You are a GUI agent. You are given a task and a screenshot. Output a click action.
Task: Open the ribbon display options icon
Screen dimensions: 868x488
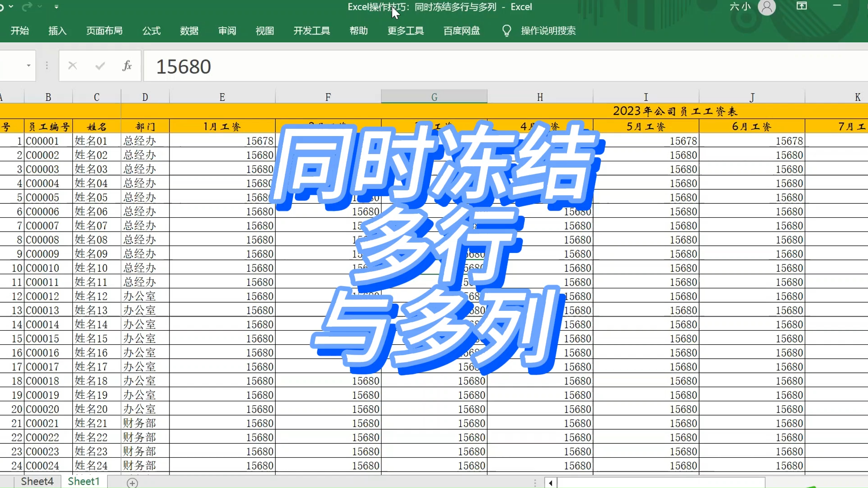[802, 6]
